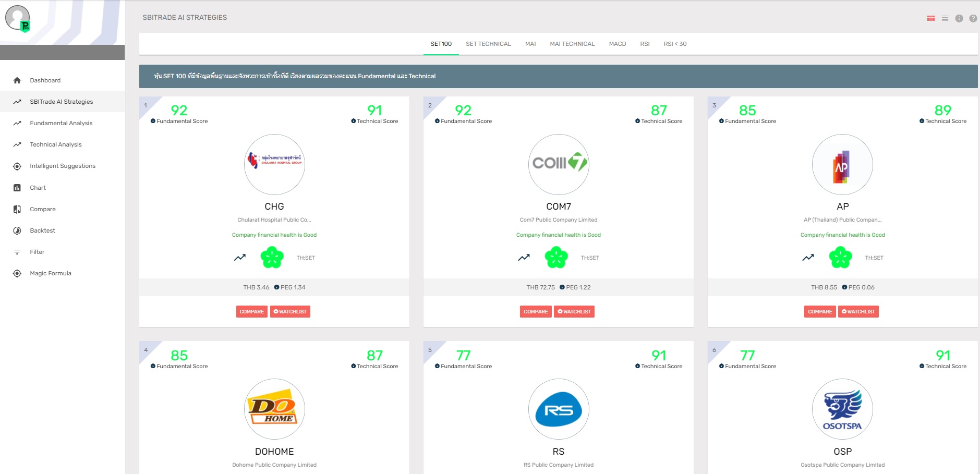Click the COM7 ticker name

pyautogui.click(x=559, y=206)
